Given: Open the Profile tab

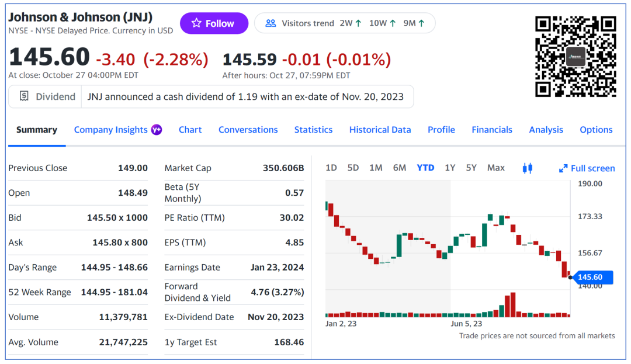Looking at the screenshot, I should (441, 130).
